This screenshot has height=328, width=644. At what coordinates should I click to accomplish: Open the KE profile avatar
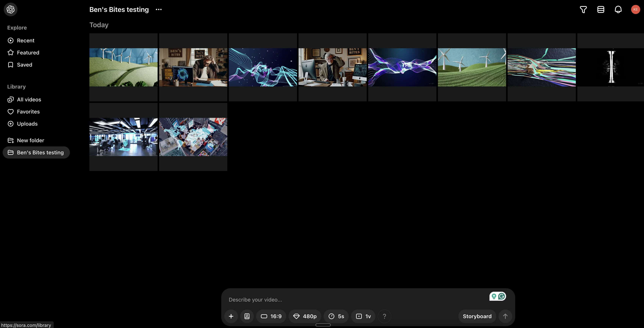635,9
